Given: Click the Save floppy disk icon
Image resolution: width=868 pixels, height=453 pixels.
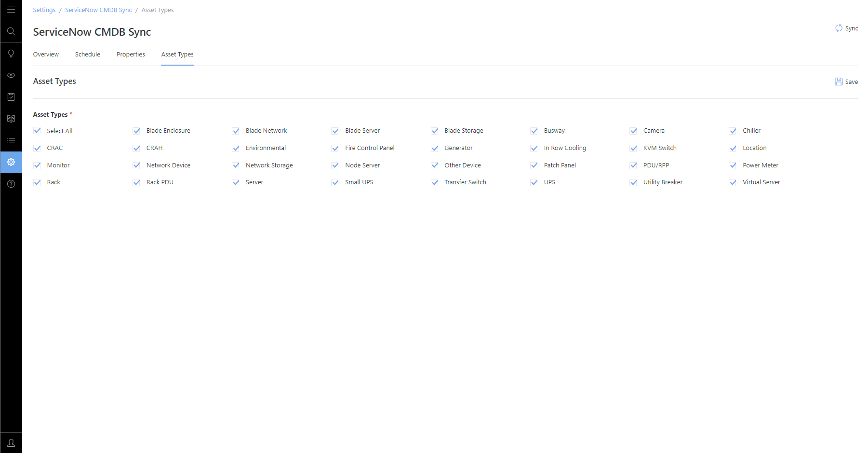Looking at the screenshot, I should point(839,82).
